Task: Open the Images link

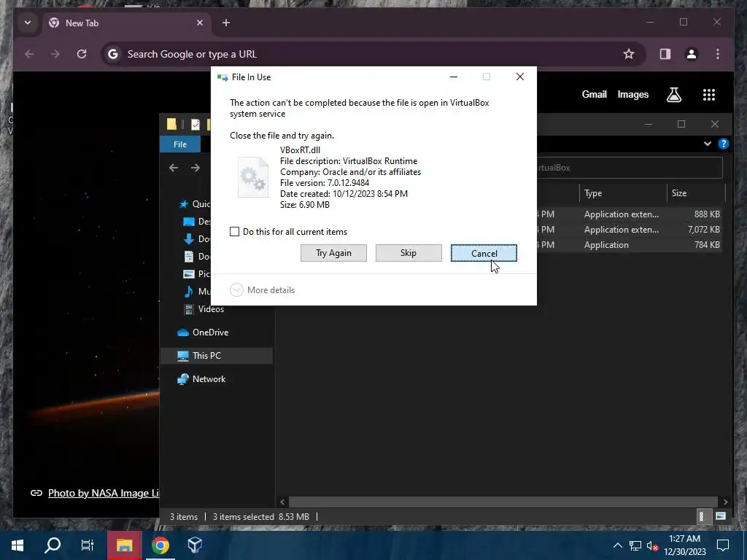Action: click(632, 94)
